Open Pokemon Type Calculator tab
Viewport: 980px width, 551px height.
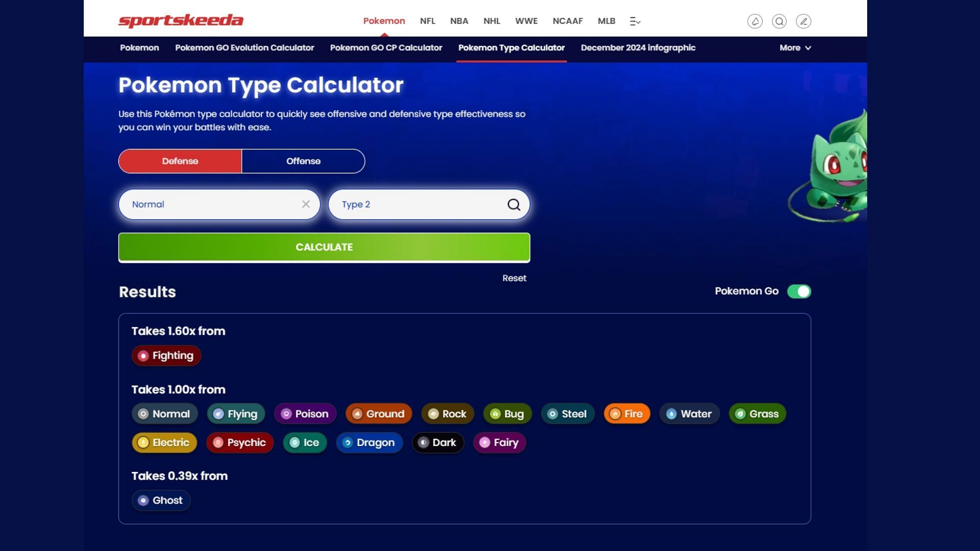pyautogui.click(x=511, y=48)
